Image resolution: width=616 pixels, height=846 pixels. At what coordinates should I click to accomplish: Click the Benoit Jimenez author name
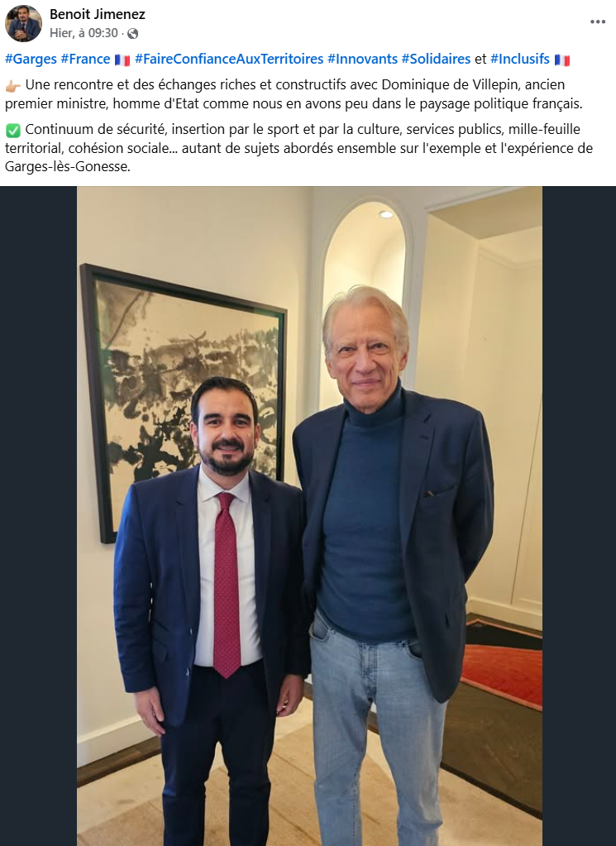click(x=97, y=15)
